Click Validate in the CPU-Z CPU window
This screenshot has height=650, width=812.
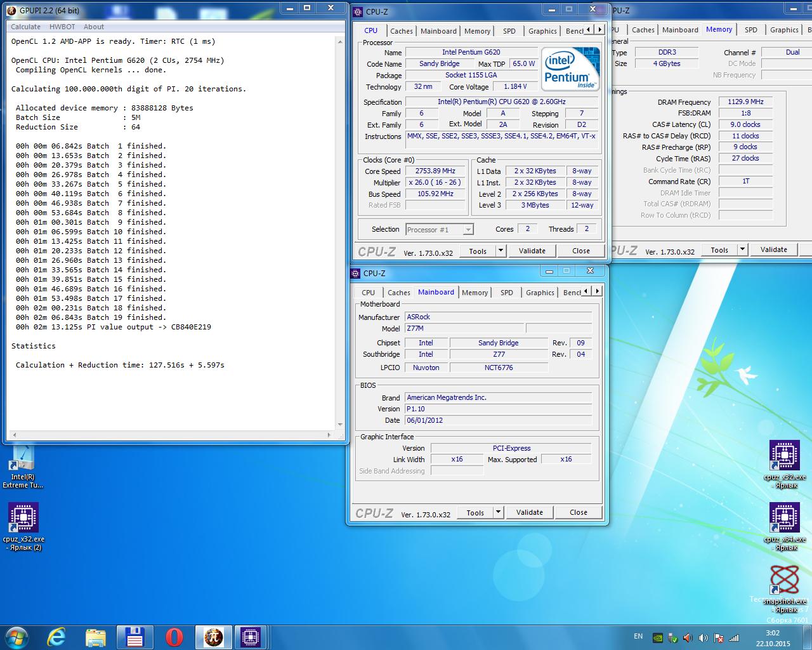tap(532, 251)
